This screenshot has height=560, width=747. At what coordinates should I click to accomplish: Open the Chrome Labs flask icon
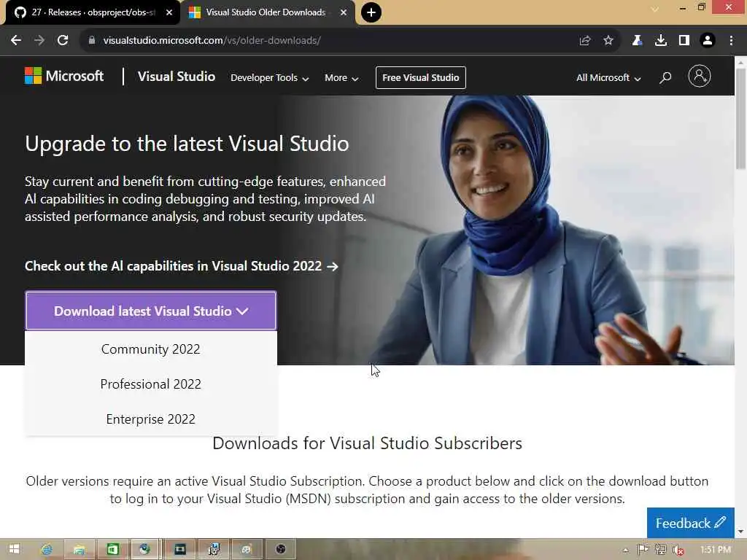point(637,41)
